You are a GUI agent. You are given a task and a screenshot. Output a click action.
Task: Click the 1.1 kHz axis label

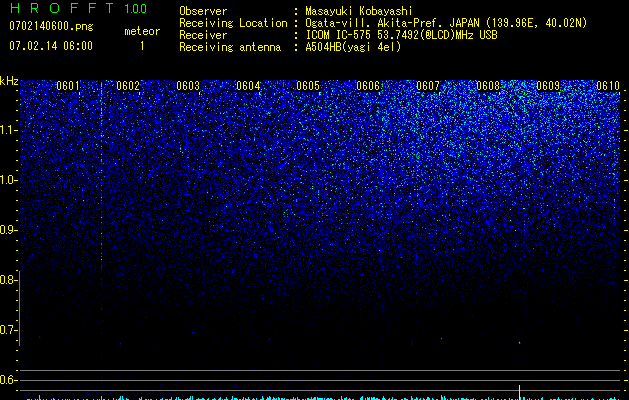click(x=8, y=130)
